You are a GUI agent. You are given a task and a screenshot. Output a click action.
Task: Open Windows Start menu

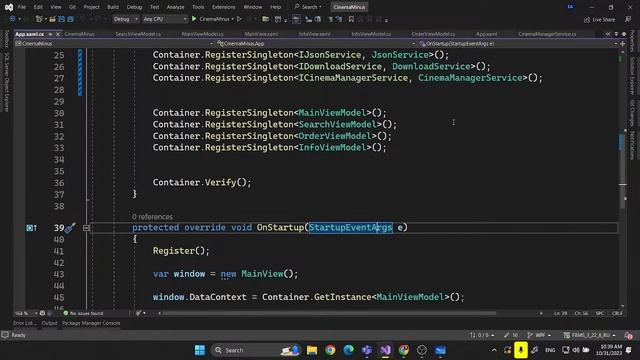coord(200,350)
